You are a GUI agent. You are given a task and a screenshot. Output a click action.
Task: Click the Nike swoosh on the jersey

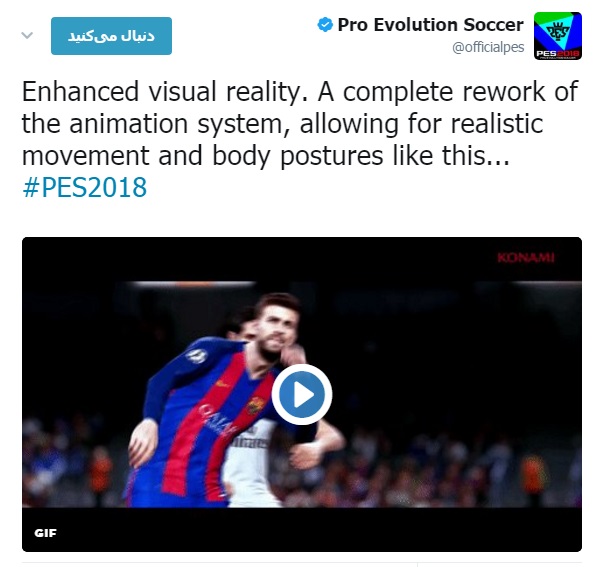pyautogui.click(x=221, y=383)
